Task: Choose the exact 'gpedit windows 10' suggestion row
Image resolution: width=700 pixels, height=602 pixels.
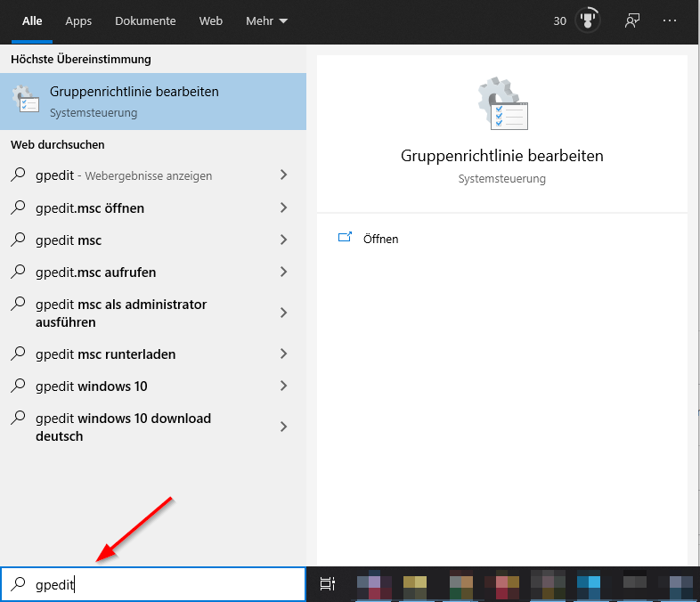Action: [153, 386]
